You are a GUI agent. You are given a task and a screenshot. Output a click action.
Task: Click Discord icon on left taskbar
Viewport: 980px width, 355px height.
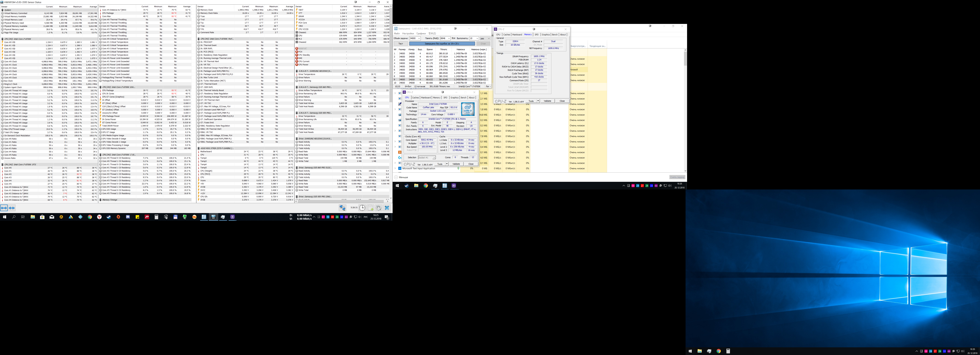(128, 217)
